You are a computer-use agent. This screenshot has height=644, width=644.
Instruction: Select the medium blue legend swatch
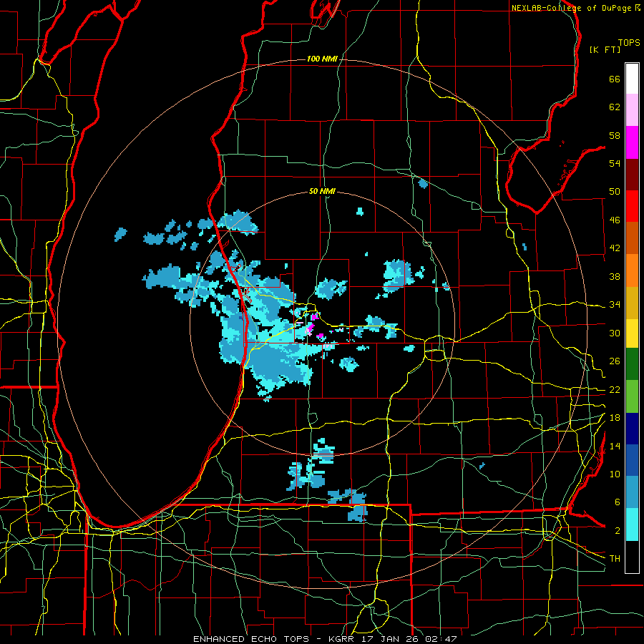coord(632,461)
